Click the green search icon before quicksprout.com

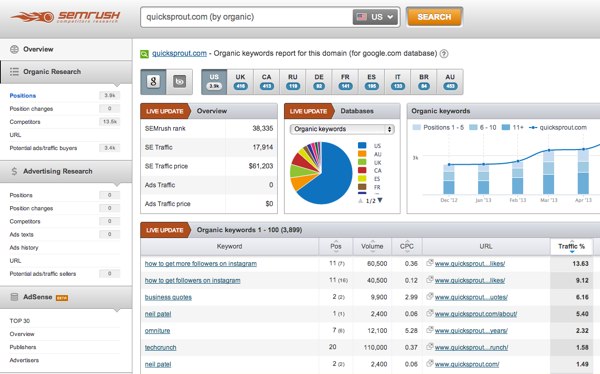(x=144, y=54)
